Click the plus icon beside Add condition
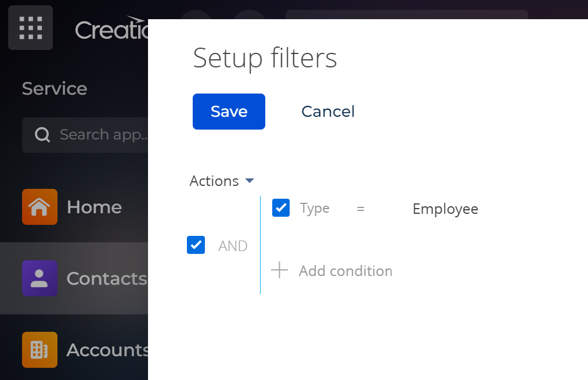 pos(279,270)
